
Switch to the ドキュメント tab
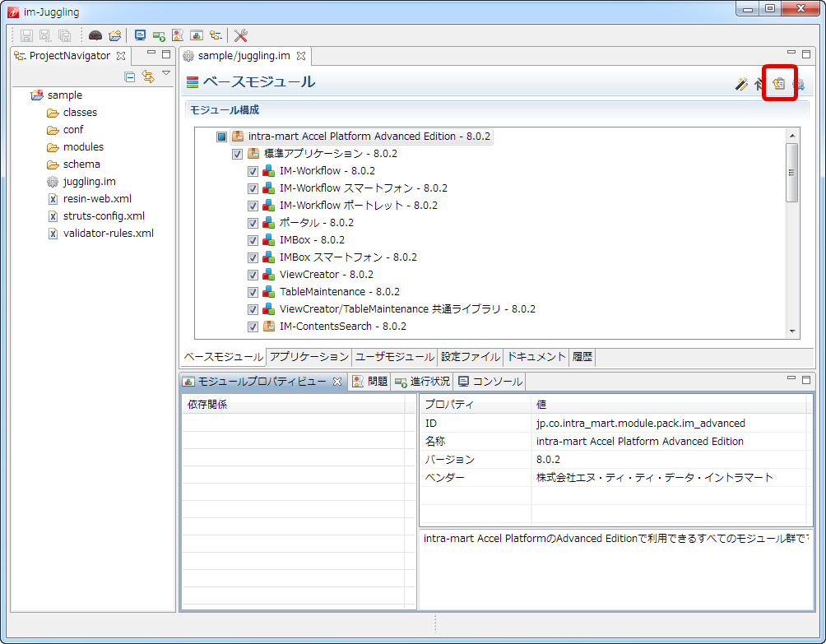tap(536, 357)
